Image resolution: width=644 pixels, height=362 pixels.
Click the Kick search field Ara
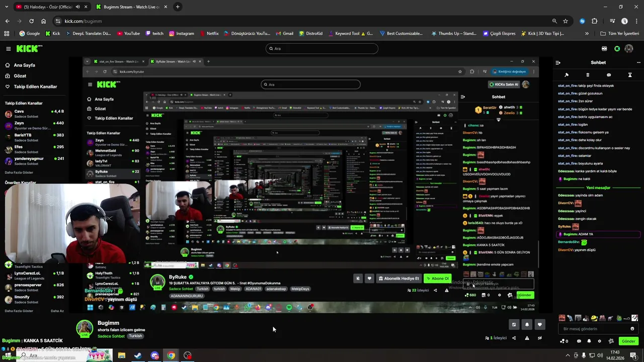(322, 49)
